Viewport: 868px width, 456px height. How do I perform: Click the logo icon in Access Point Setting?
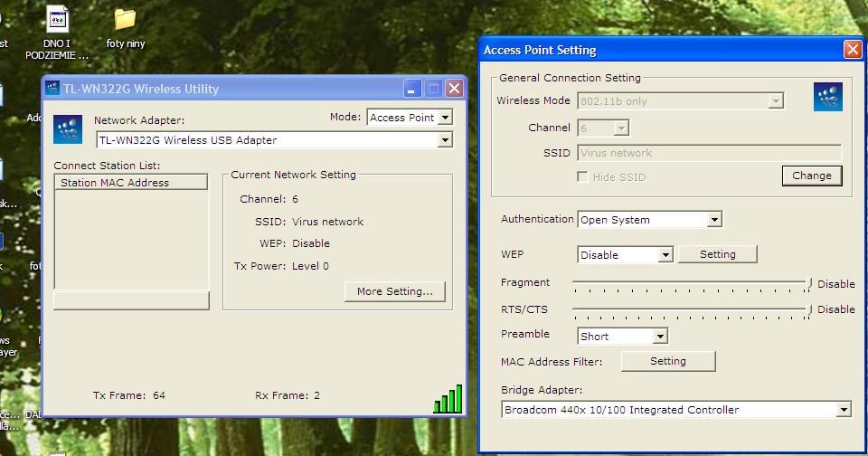(828, 97)
